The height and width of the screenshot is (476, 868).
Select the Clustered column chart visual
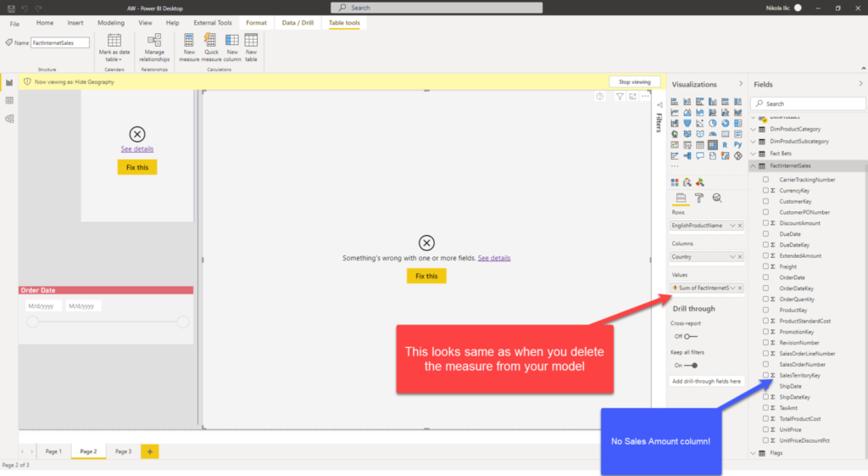[712, 102]
